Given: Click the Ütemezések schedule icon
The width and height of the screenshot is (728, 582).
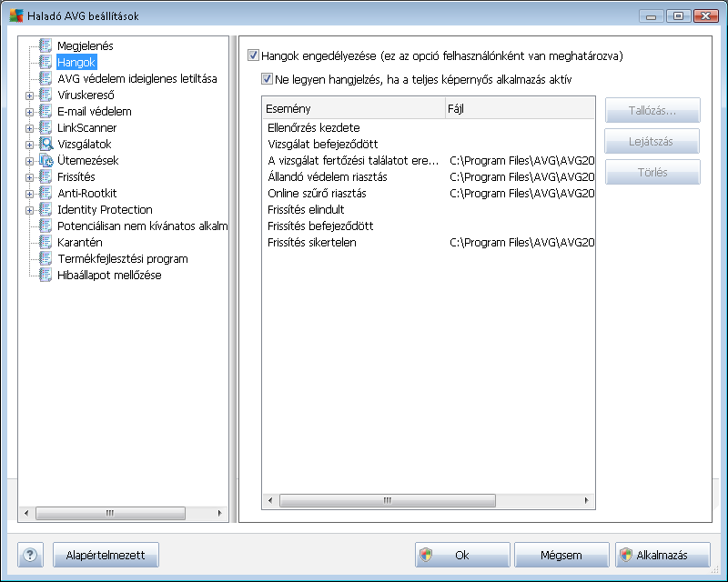Looking at the screenshot, I should click(46, 160).
